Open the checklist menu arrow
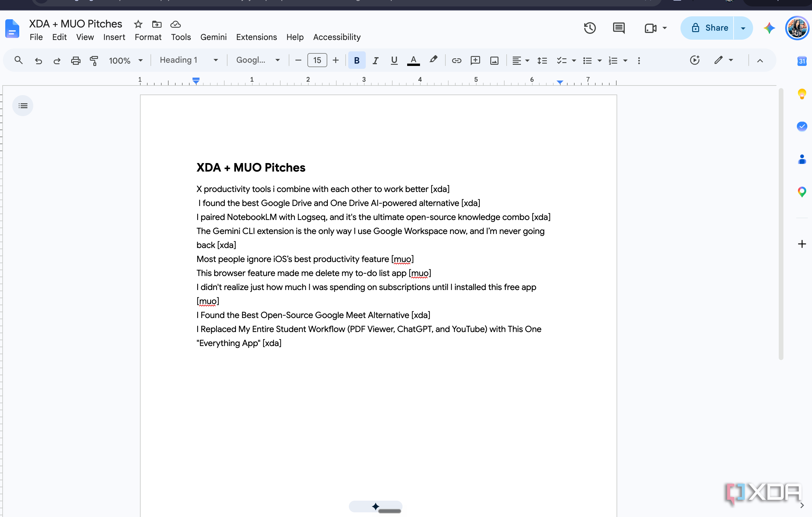 tap(574, 61)
